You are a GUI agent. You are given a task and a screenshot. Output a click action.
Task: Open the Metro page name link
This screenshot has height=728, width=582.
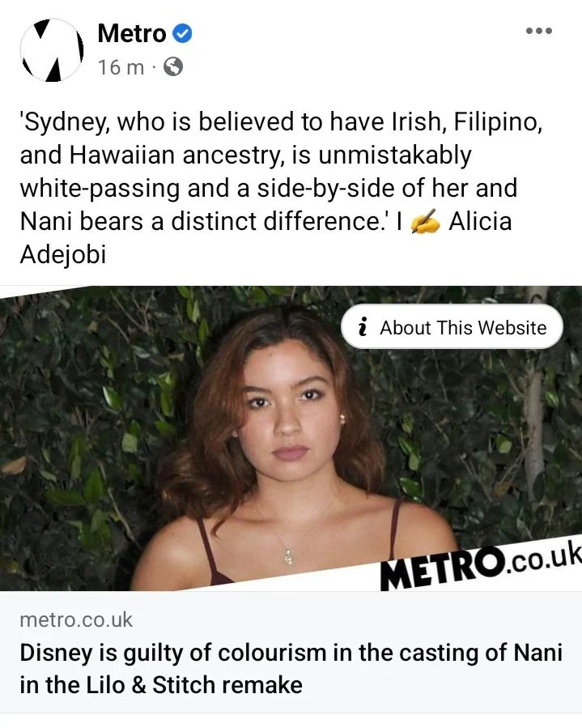click(x=131, y=34)
